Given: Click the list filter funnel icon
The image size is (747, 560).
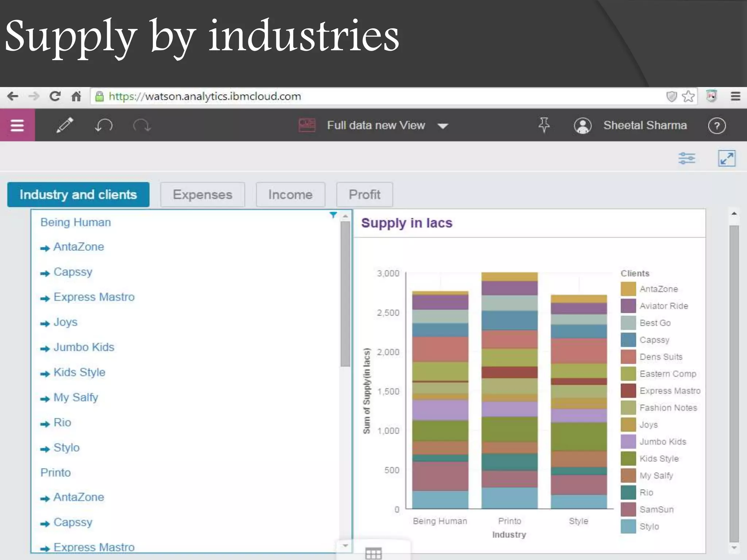Looking at the screenshot, I should [333, 215].
